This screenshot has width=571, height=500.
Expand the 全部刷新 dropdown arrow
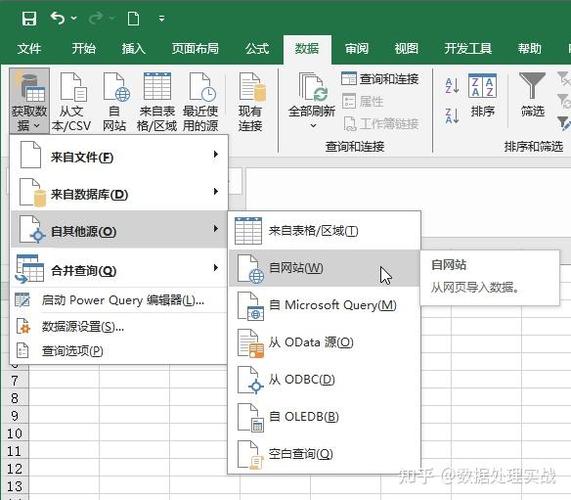click(x=313, y=126)
